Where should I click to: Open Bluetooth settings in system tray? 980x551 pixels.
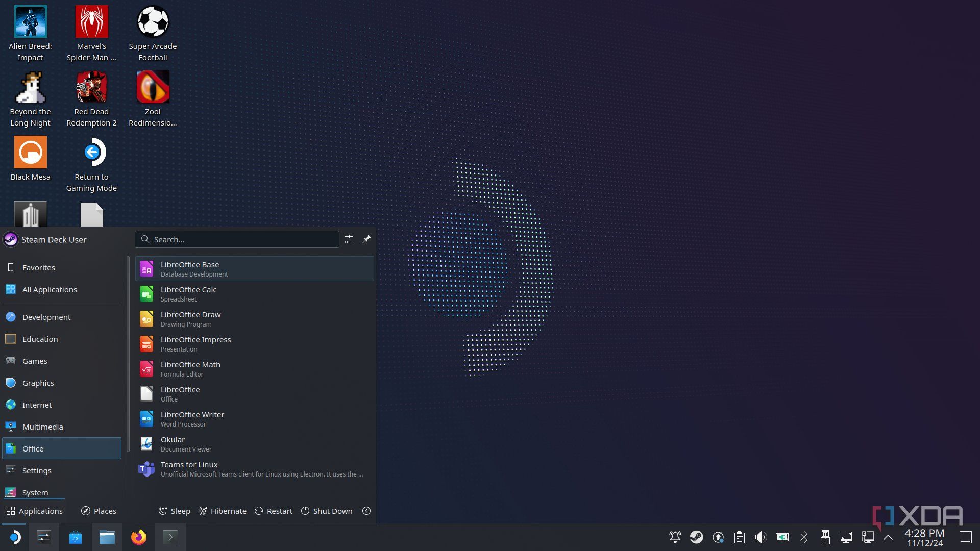[x=804, y=537]
